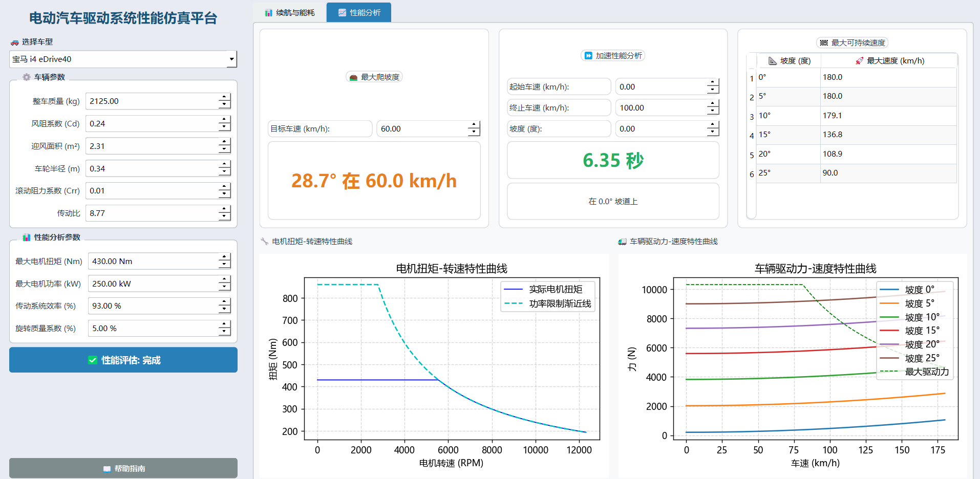Click the car icon beside 选择车型
The height and width of the screenshot is (479, 980).
pos(14,42)
